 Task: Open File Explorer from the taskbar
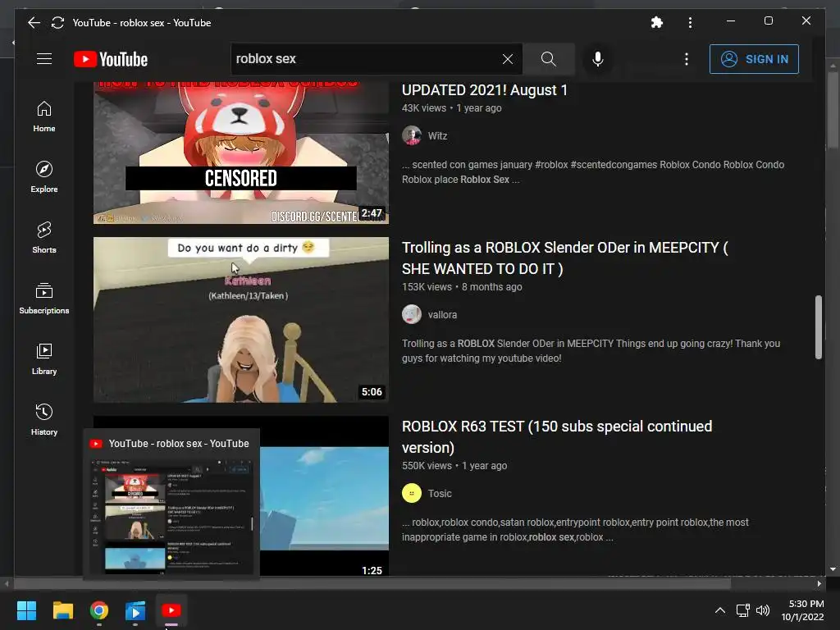[x=62, y=610]
